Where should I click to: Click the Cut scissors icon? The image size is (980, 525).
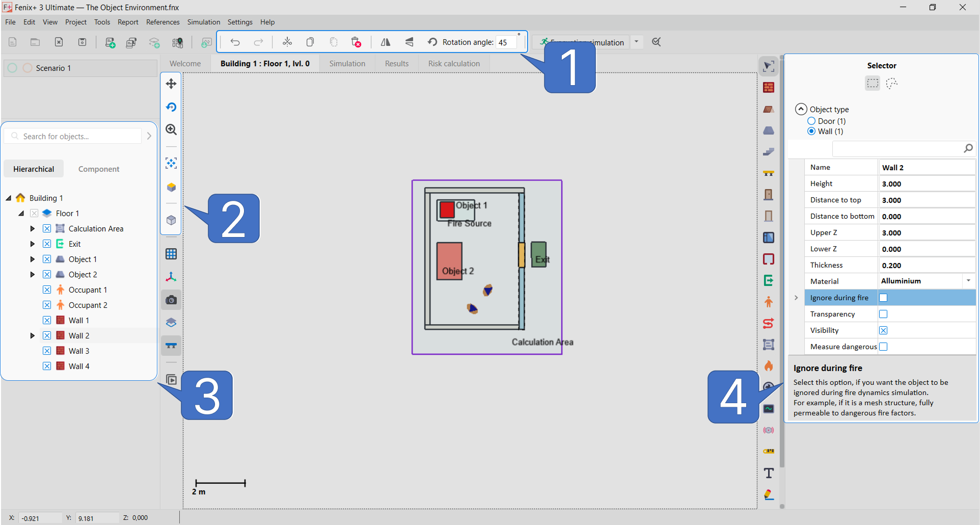pos(287,42)
